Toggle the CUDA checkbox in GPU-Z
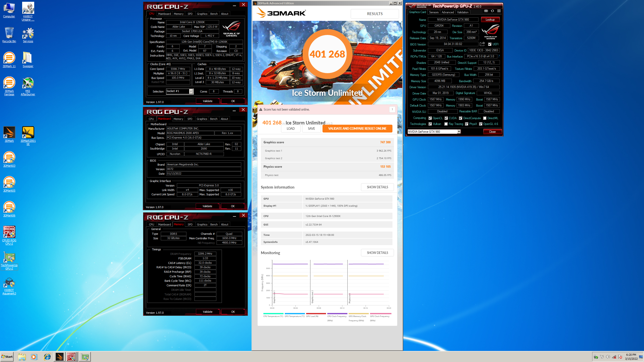This screenshot has width=644, height=362. [x=446, y=118]
